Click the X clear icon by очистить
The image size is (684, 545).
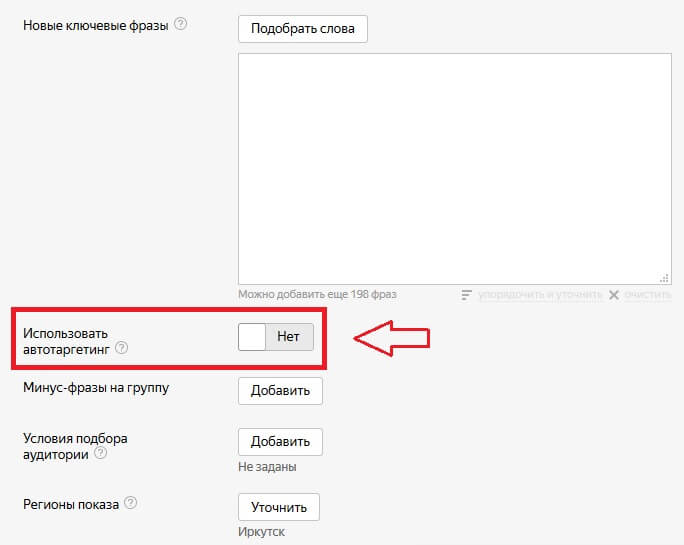pos(614,295)
